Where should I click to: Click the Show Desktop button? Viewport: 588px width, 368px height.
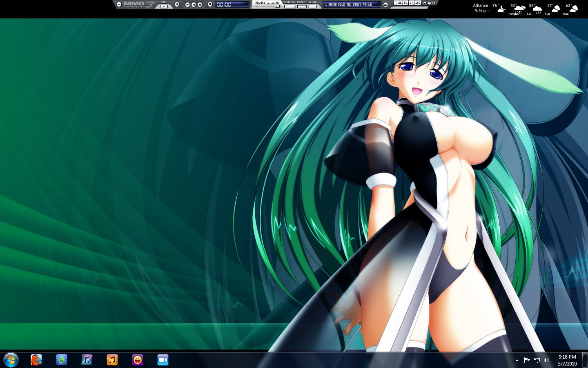coord(585,360)
